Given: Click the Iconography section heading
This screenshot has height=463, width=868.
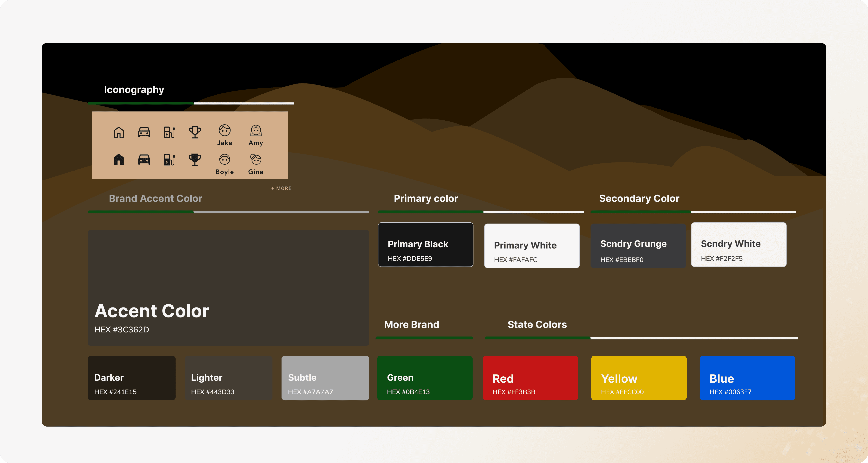Looking at the screenshot, I should point(134,89).
